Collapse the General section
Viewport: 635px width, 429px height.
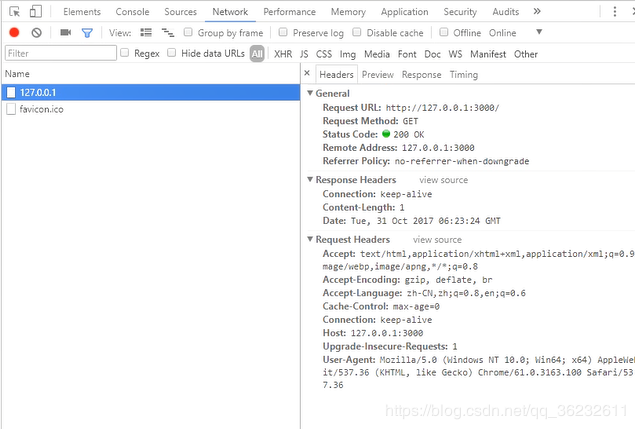pyautogui.click(x=310, y=93)
